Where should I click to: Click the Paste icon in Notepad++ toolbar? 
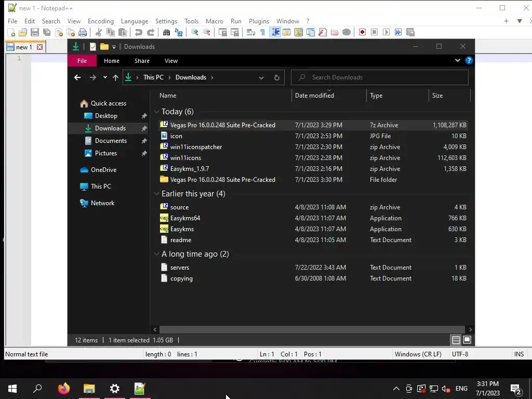click(123, 32)
